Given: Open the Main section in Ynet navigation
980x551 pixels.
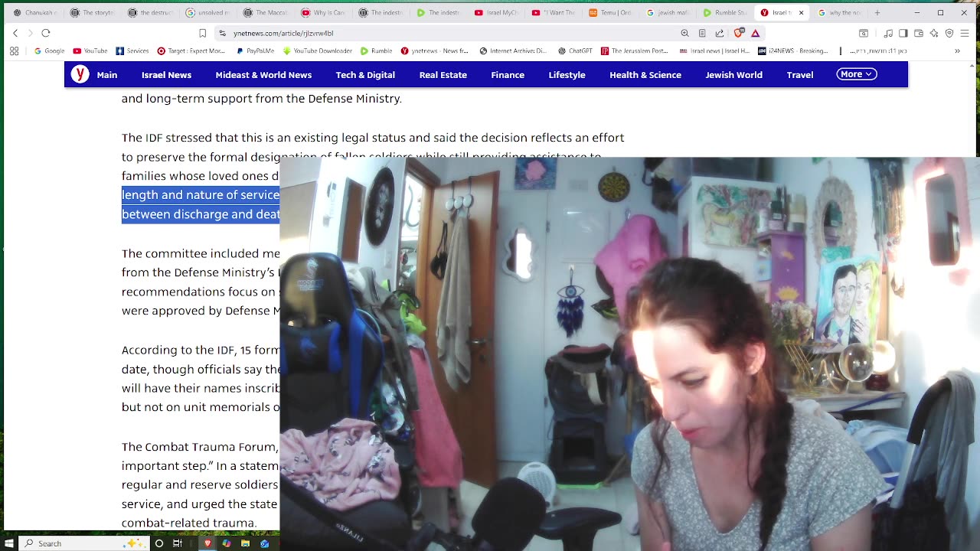Looking at the screenshot, I should pos(107,75).
